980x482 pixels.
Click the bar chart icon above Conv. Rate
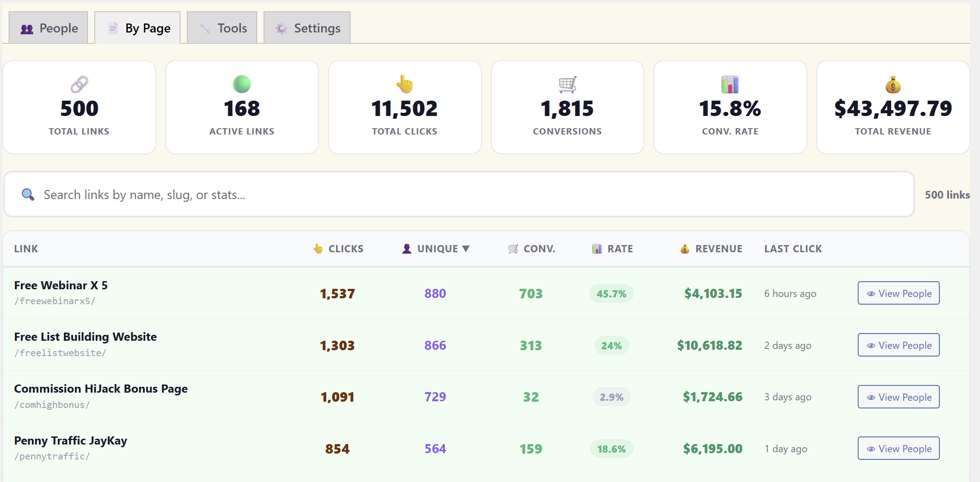730,84
